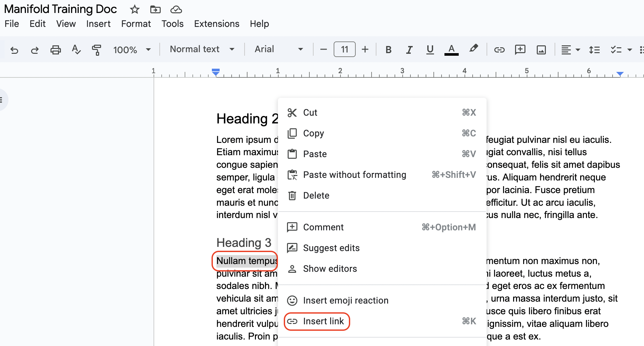Run spelling and grammar check
The width and height of the screenshot is (644, 346).
pyautogui.click(x=76, y=50)
